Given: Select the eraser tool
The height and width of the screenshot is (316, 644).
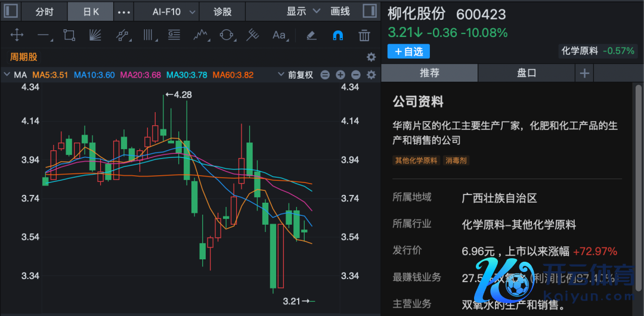Looking at the screenshot, I should [x=311, y=35].
